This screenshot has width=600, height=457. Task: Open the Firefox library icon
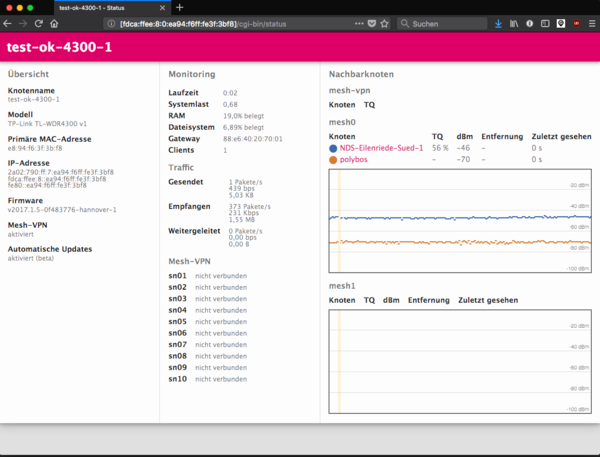point(513,22)
